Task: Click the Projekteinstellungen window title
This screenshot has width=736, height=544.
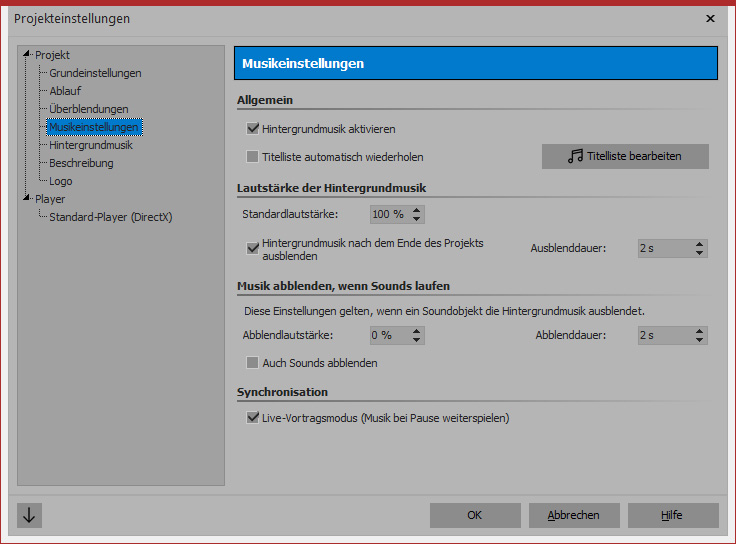Action: (x=72, y=19)
